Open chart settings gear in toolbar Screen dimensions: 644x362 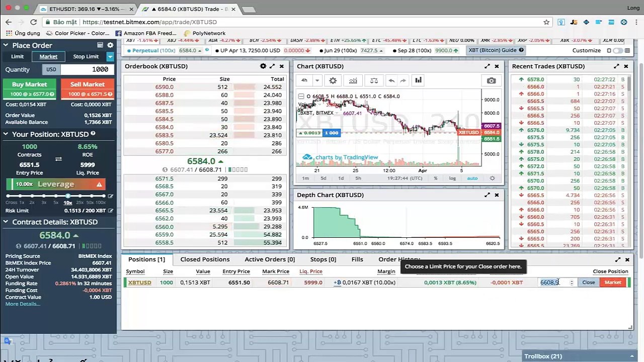coord(333,80)
